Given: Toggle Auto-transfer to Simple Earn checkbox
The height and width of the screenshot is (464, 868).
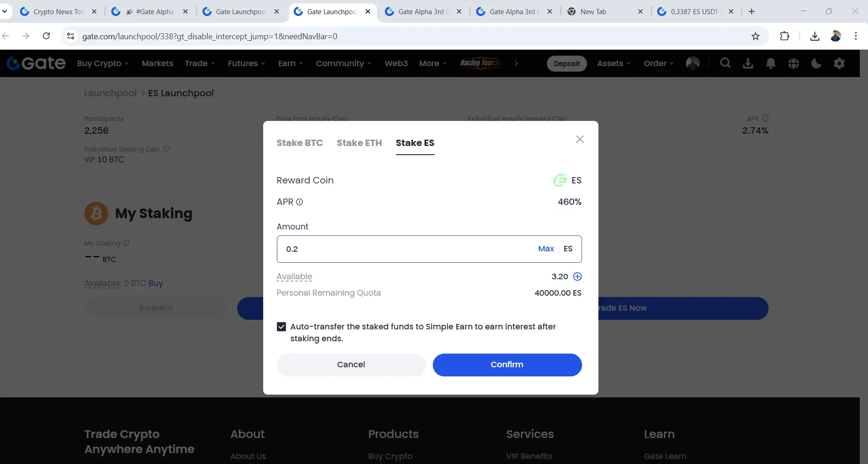Looking at the screenshot, I should pos(281,327).
